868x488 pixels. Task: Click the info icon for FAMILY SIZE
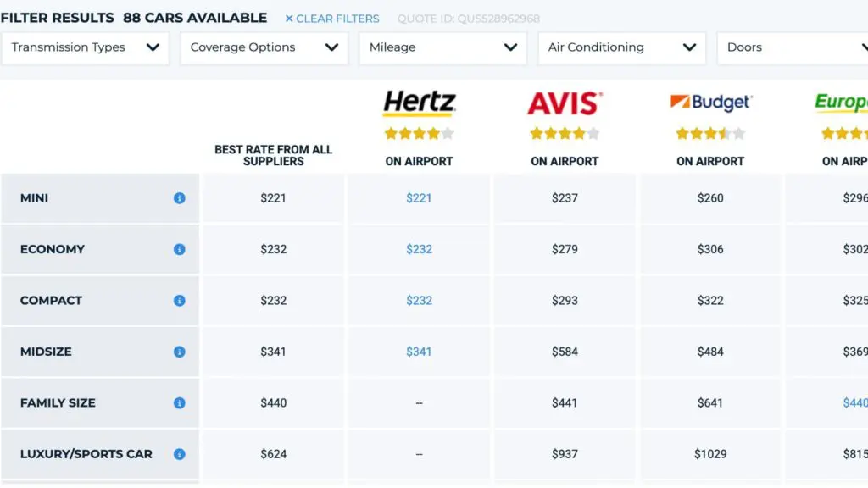[x=178, y=402]
